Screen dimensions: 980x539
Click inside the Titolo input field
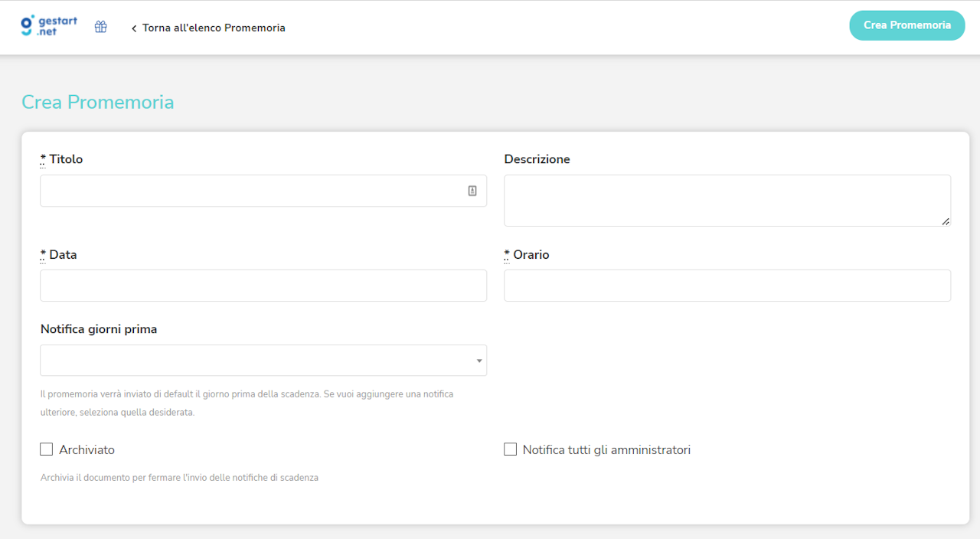click(253, 190)
